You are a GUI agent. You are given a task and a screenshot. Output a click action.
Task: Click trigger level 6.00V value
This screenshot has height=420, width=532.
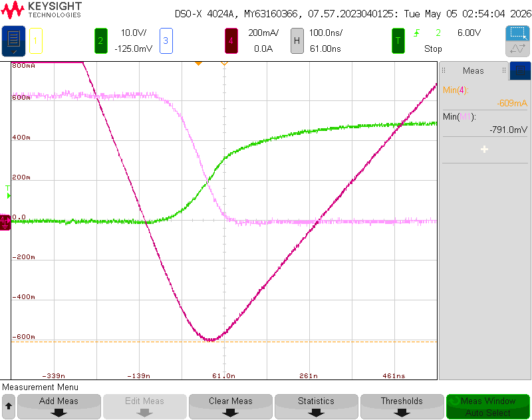tap(469, 33)
